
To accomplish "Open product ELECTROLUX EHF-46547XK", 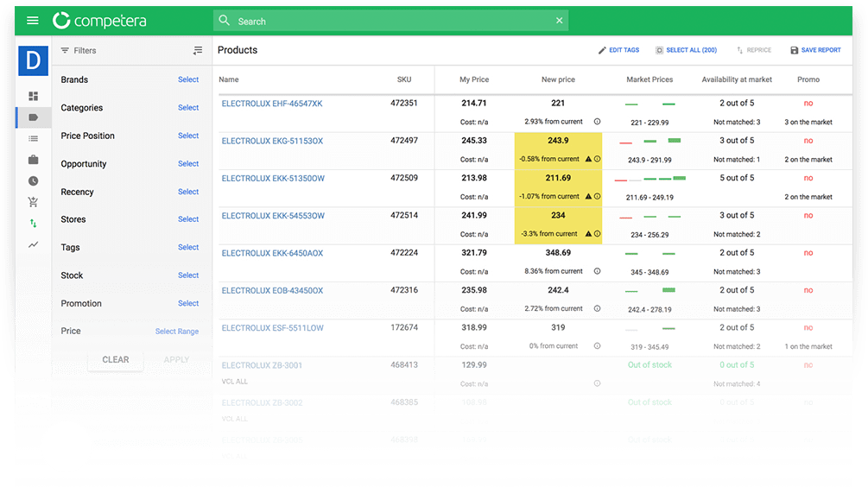I will point(272,104).
